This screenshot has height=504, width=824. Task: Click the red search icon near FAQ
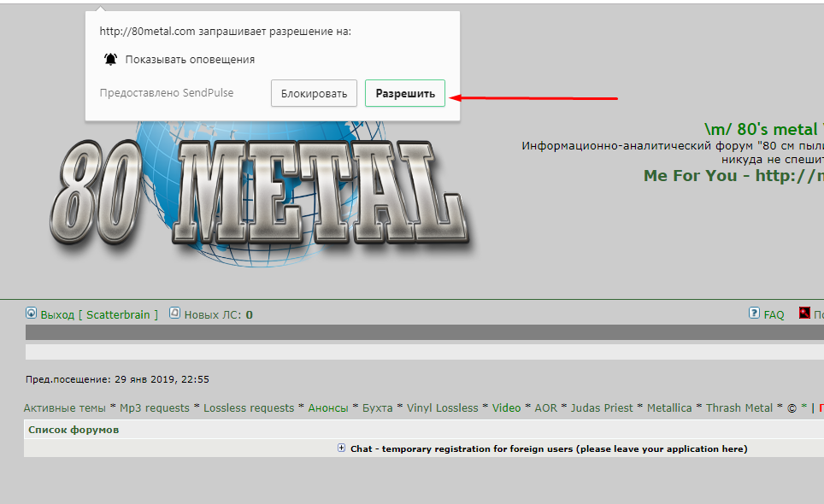[804, 313]
